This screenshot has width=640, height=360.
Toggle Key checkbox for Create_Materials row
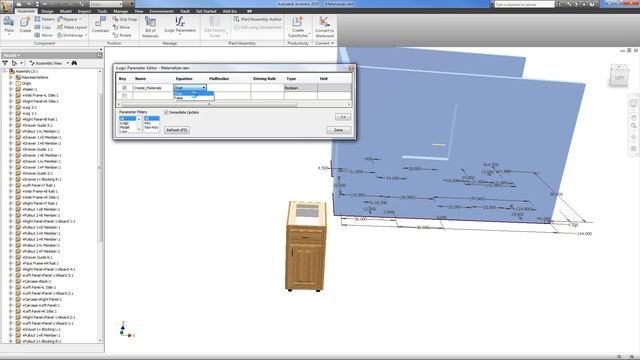(x=124, y=88)
